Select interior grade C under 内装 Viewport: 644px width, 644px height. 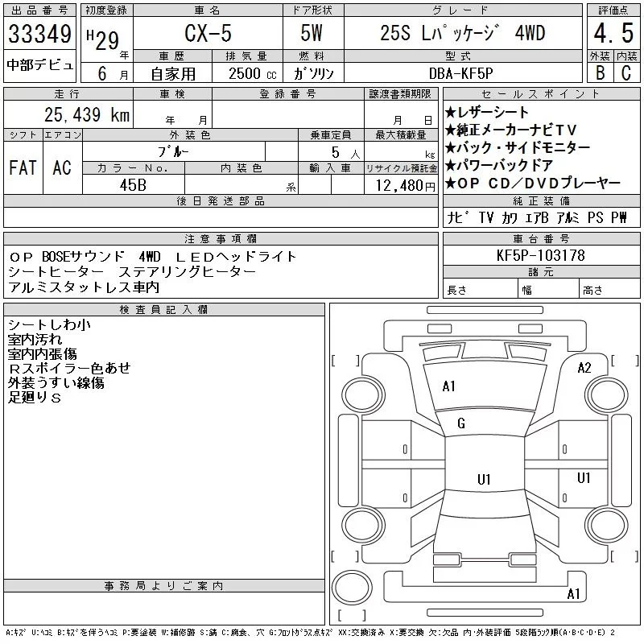[626, 72]
